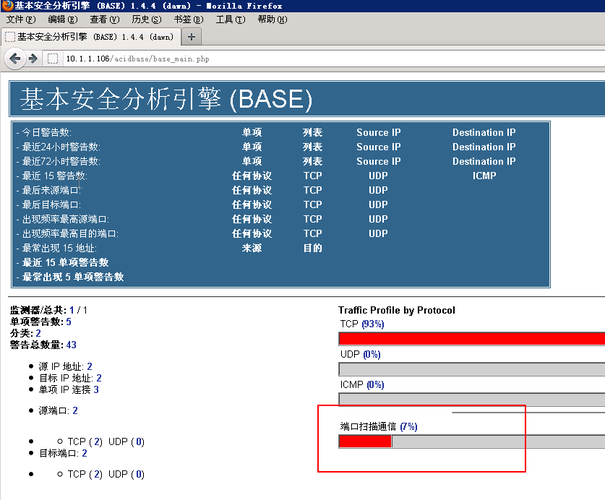The width and height of the screenshot is (605, 500).
Task: Open 单项 link for 最近24小时警告数
Action: (x=252, y=147)
